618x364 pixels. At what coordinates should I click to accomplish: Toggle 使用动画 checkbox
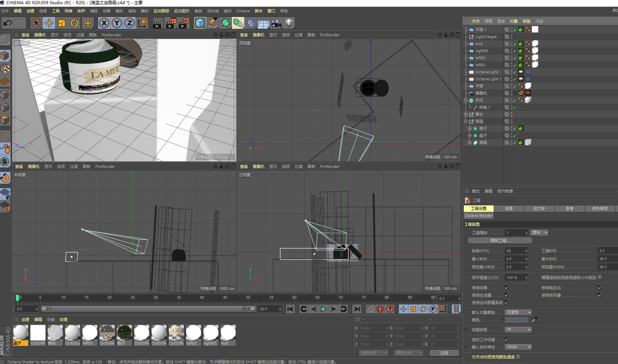point(506,288)
